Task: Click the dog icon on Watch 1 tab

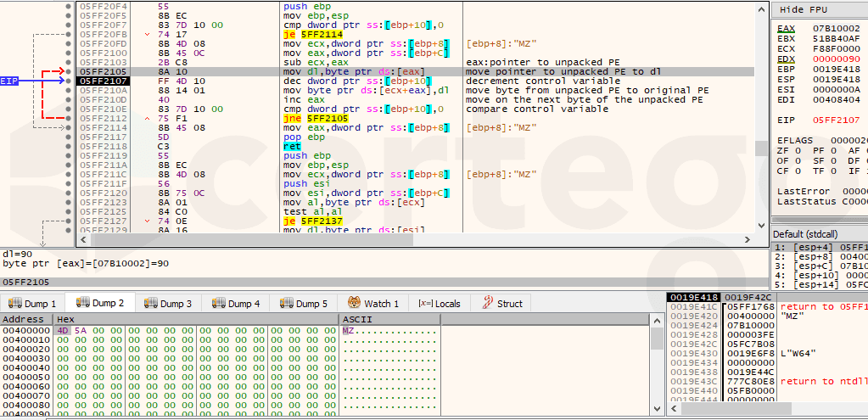Action: tap(352, 304)
